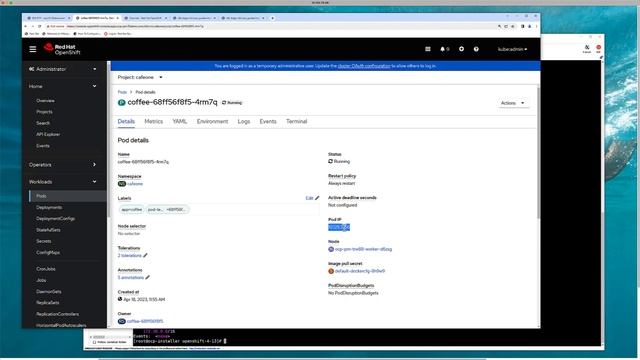
Task: Open Projects in the sidebar
Action: click(44, 111)
